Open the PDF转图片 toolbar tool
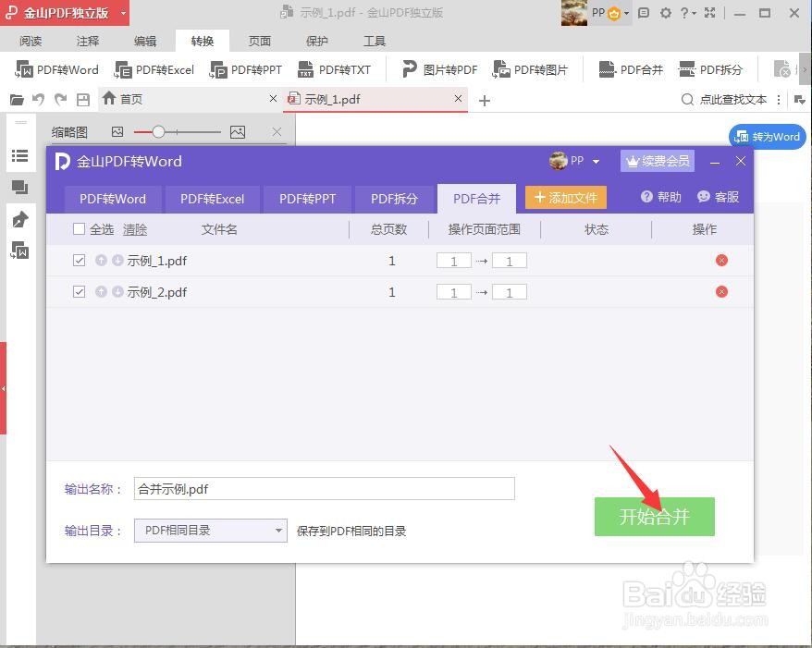This screenshot has height=648, width=812. point(530,69)
